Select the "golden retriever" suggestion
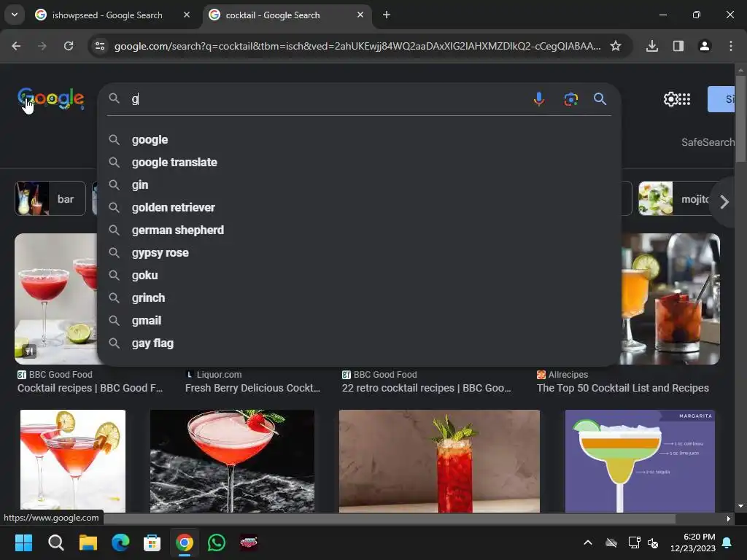Viewport: 747px width, 560px height. coord(359,208)
